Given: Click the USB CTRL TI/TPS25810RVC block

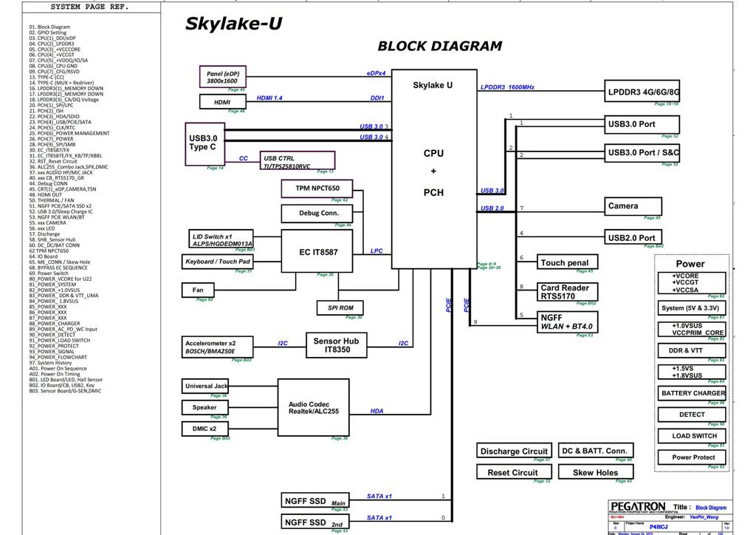Looking at the screenshot, I should (x=297, y=160).
